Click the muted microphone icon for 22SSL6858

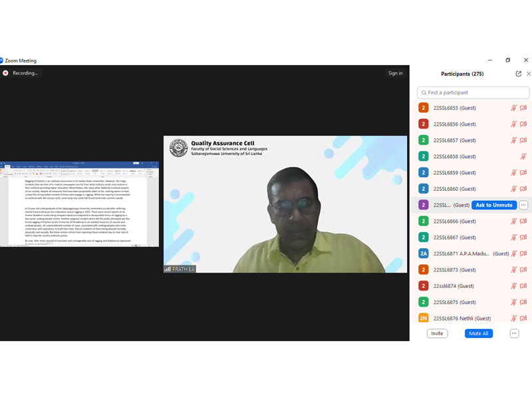(523, 156)
